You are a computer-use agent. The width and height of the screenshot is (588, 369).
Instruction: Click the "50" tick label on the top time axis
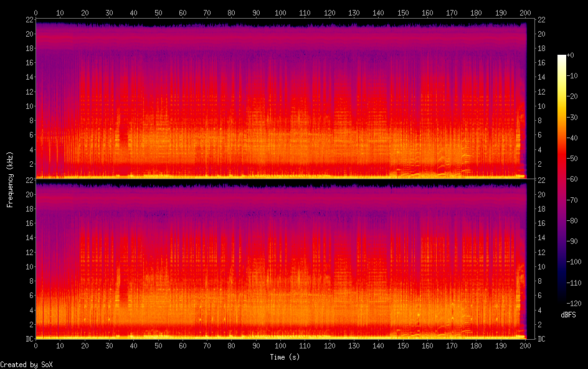point(158,12)
